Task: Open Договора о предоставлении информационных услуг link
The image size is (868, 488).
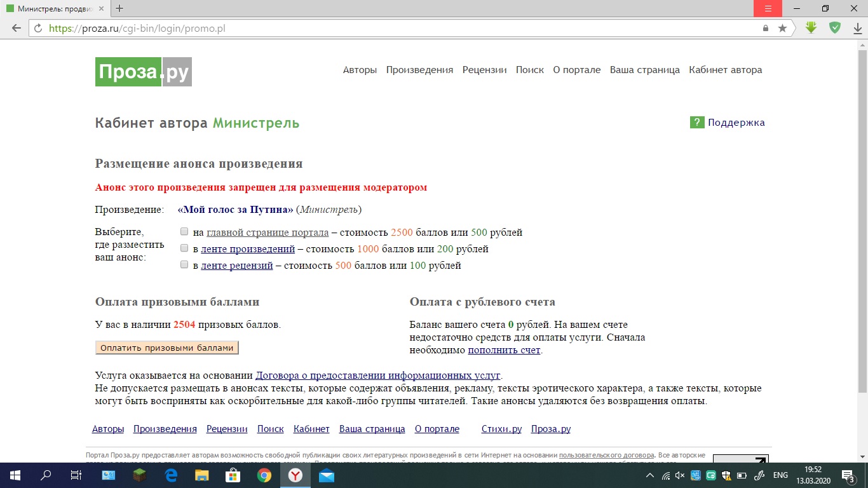Action: (x=378, y=376)
